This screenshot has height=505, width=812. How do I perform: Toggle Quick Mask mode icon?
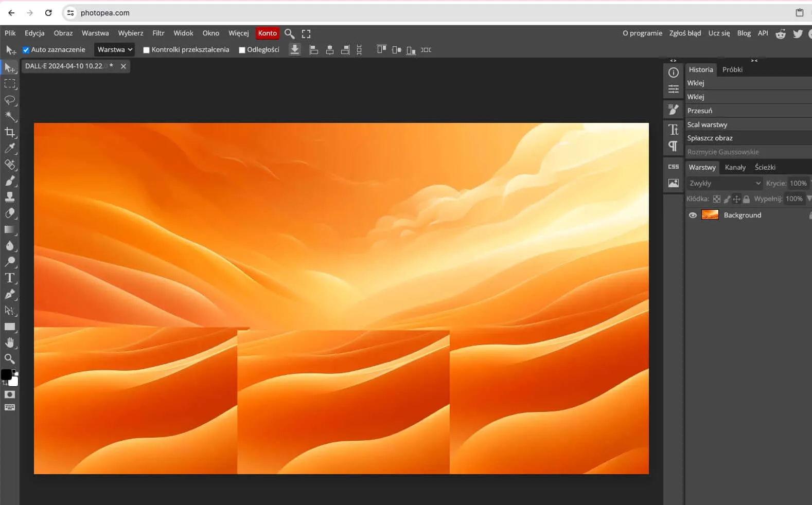pos(10,394)
